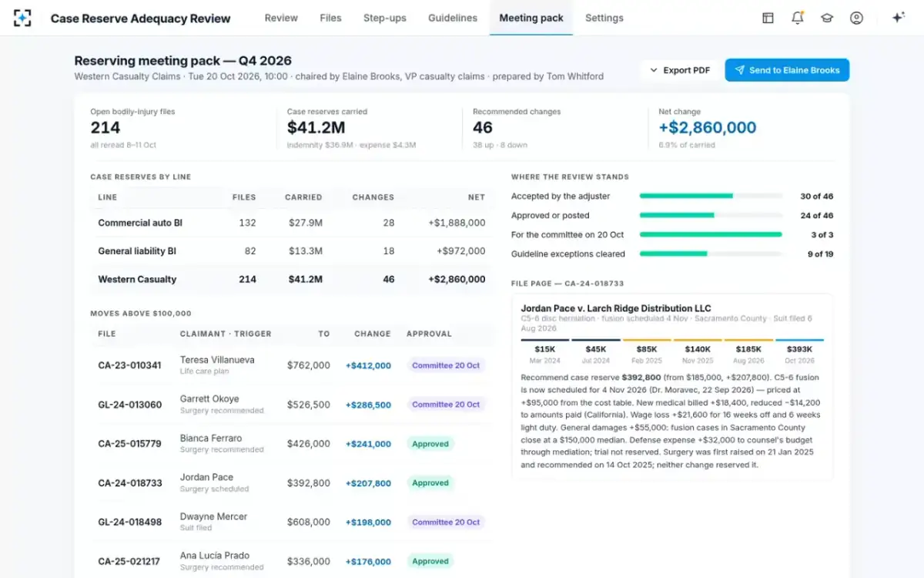The image size is (924, 578).
Task: Click file ID CA-25-021217
Action: [x=129, y=562]
